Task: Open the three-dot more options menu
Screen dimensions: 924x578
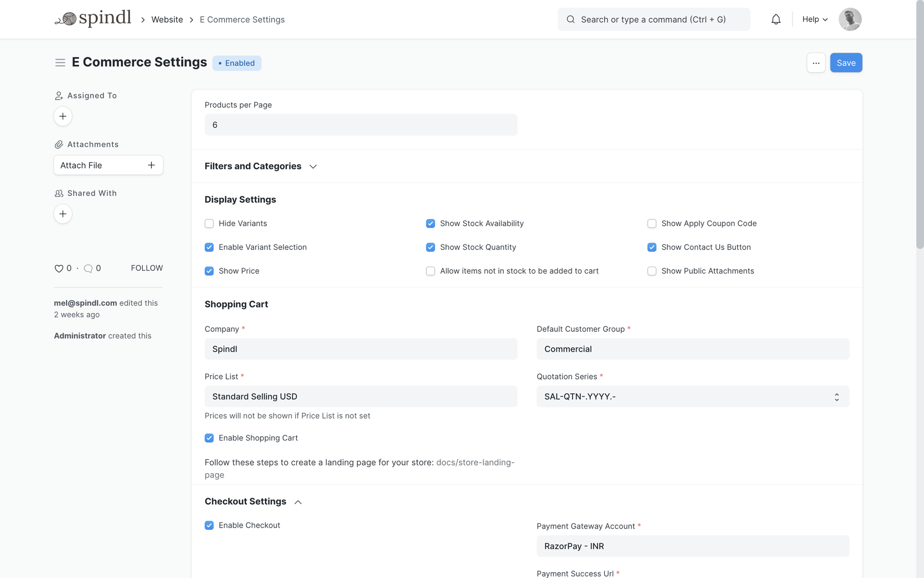Action: (x=815, y=63)
